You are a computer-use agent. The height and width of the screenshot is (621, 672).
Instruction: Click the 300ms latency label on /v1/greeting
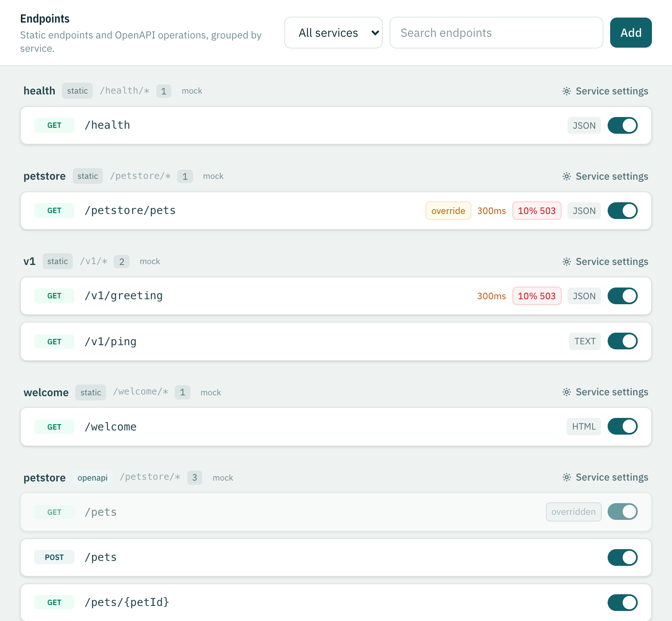pos(491,296)
